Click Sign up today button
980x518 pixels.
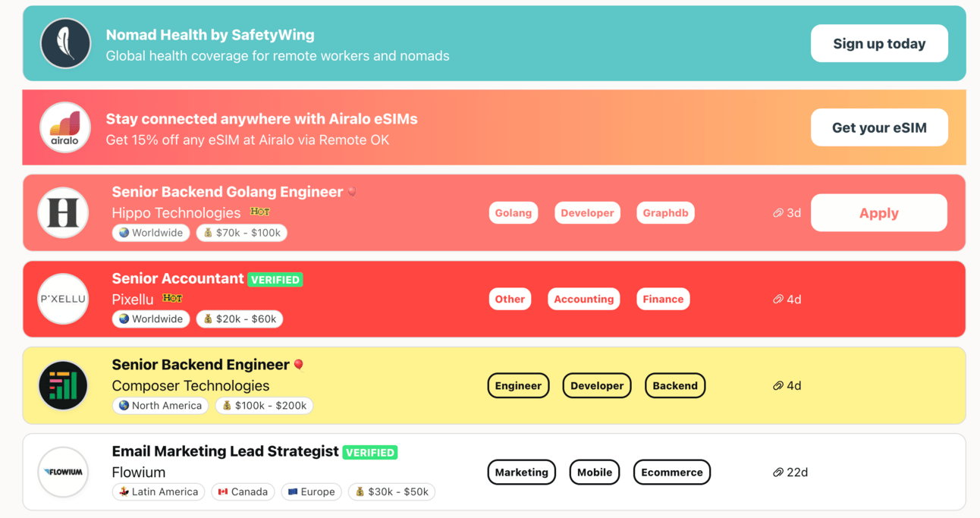(879, 43)
